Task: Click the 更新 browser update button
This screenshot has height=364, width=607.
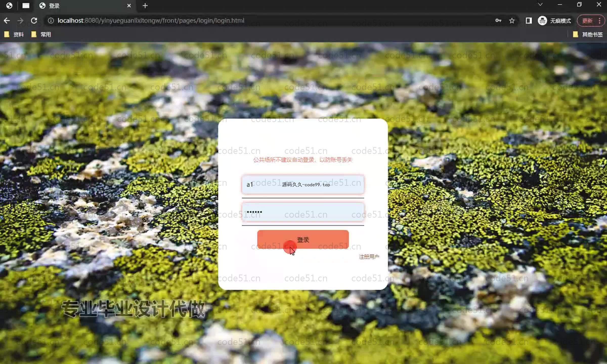Action: 587,20
